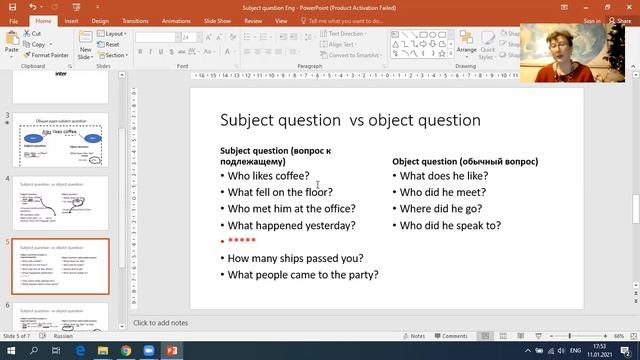Viewport: 640px width, 360px height.
Task: Activate the Format Painter
Action: click(x=46, y=55)
